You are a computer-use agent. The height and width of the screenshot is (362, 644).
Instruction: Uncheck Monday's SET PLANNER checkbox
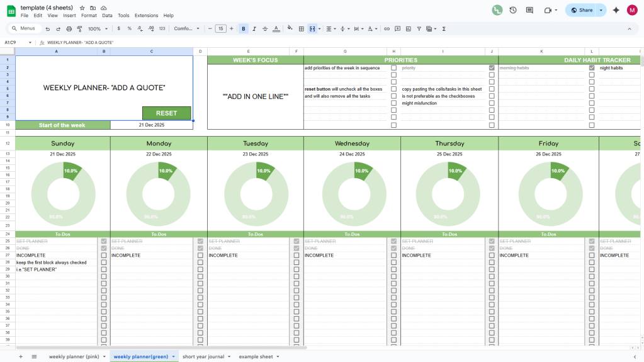[200, 241]
